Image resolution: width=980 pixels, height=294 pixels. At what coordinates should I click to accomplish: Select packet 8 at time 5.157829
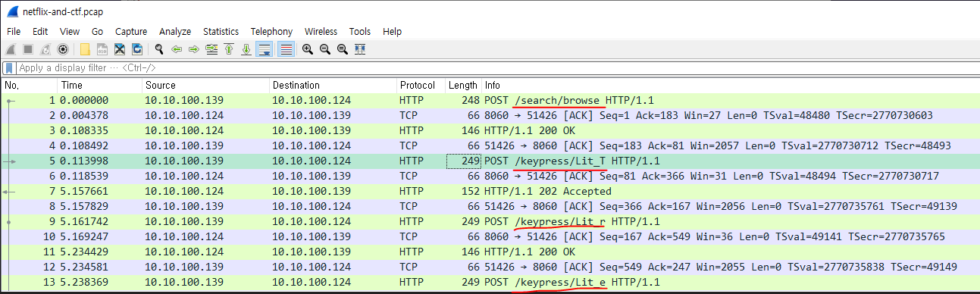(x=490, y=206)
